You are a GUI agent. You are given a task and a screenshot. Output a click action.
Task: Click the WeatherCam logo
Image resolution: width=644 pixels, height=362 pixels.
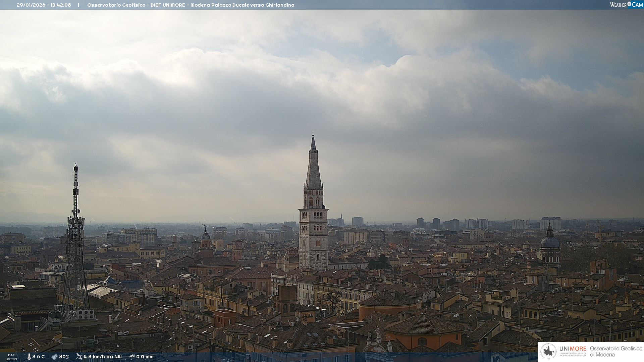(626, 5)
